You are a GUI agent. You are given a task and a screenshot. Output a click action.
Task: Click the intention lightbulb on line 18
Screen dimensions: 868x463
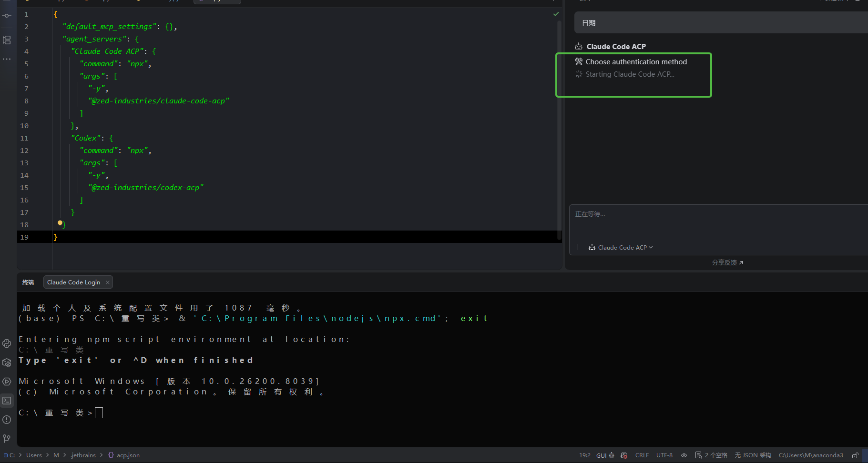(x=60, y=223)
